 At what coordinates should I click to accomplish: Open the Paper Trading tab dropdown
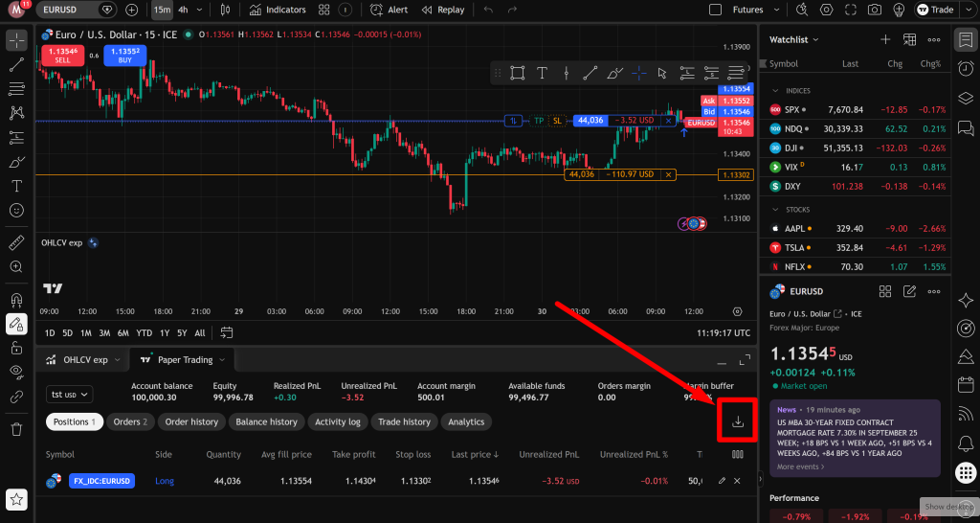coord(221,360)
